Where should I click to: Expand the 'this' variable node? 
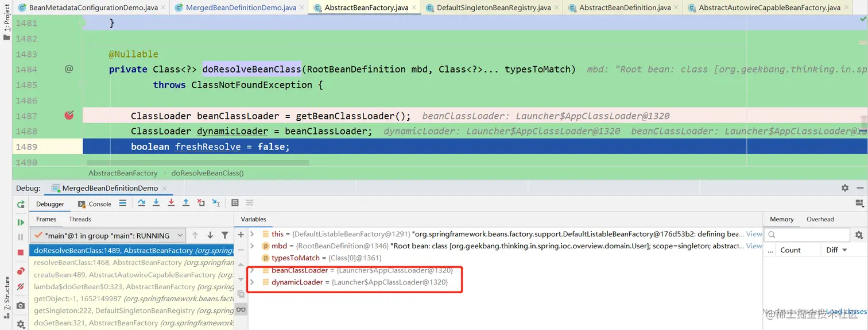pos(252,234)
